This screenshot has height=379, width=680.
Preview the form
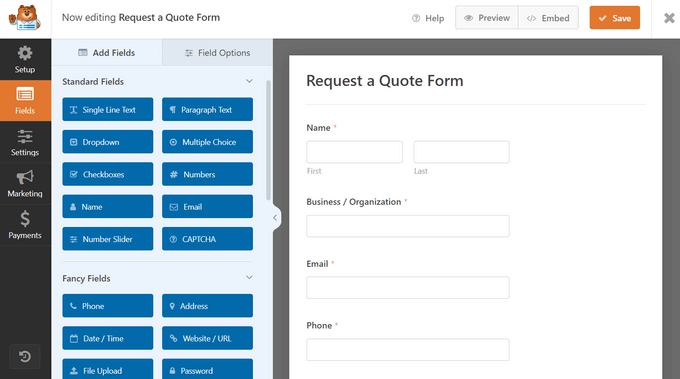point(487,18)
